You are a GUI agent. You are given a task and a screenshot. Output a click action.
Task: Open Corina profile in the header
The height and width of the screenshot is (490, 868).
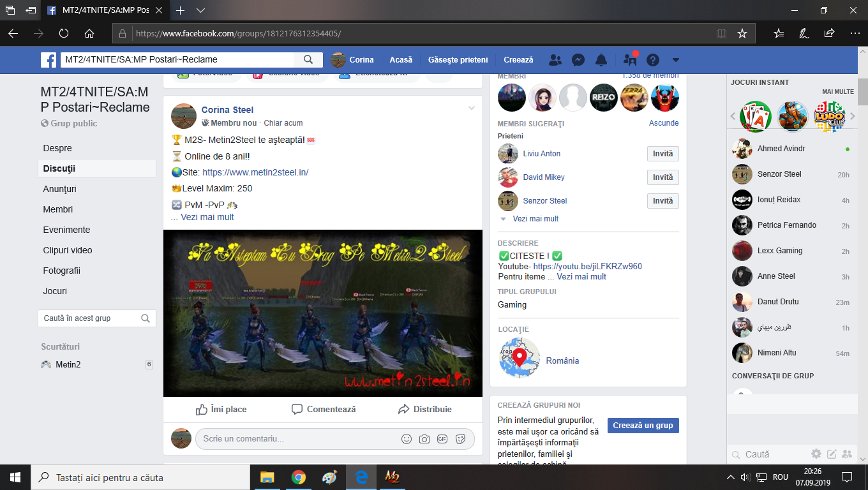point(353,60)
